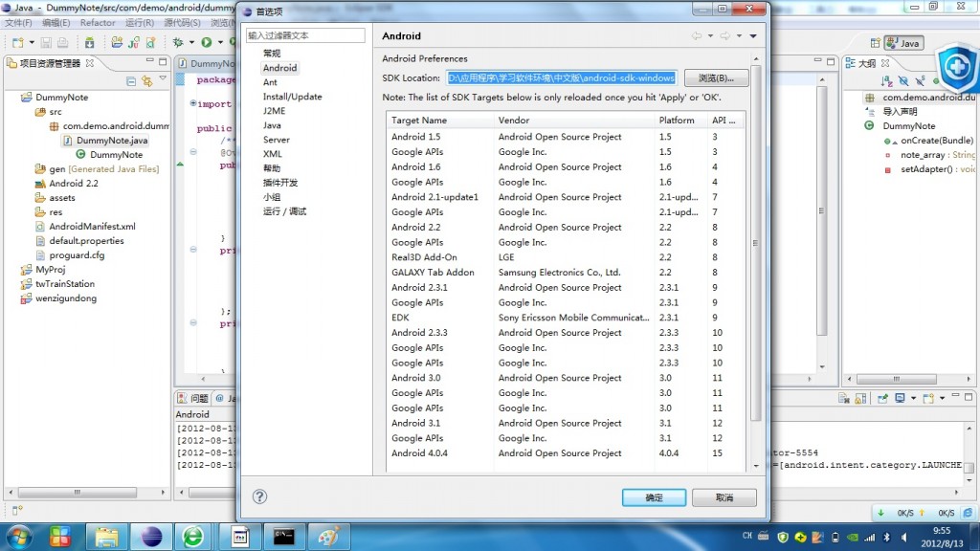
Task: Open the Open Perspective icon
Action: (x=874, y=43)
